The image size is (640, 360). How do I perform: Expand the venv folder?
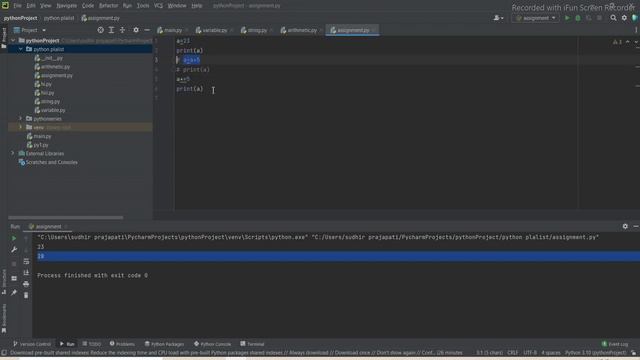[x=20, y=127]
